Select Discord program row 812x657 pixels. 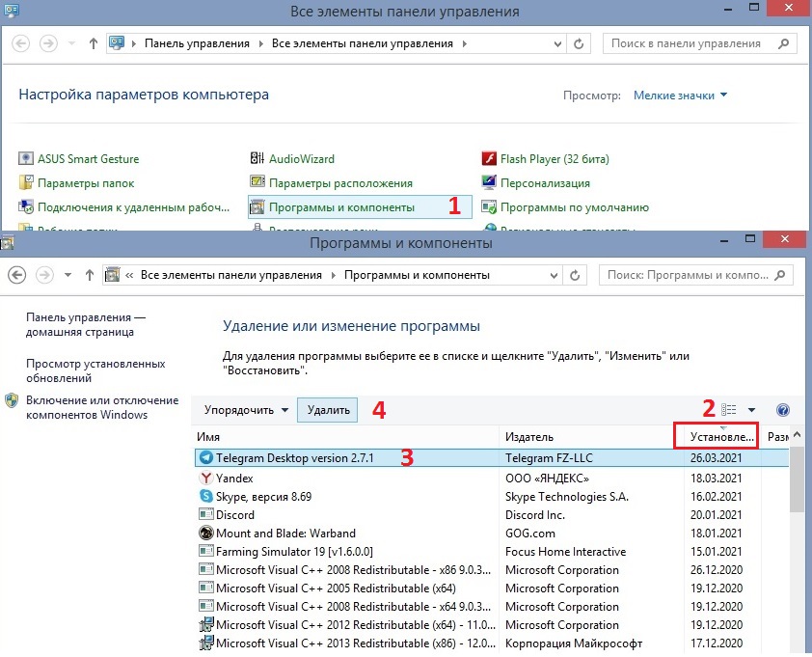(492, 514)
